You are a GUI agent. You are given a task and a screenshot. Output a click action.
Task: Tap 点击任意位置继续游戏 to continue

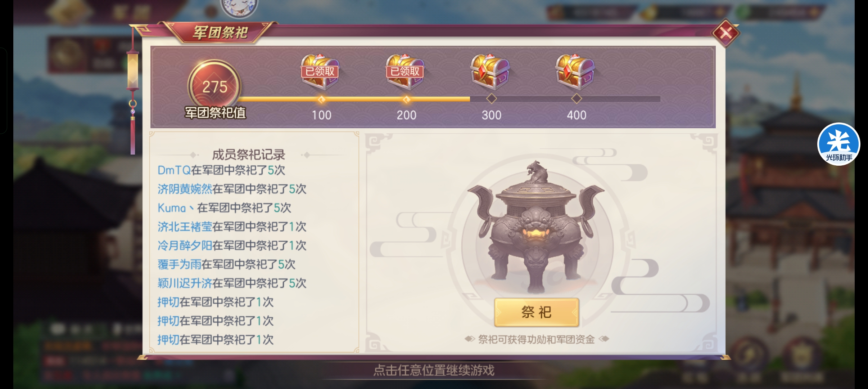pos(434,370)
